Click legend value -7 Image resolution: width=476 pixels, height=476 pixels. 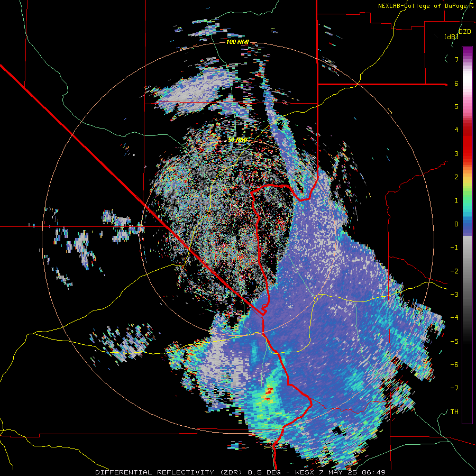454,388
